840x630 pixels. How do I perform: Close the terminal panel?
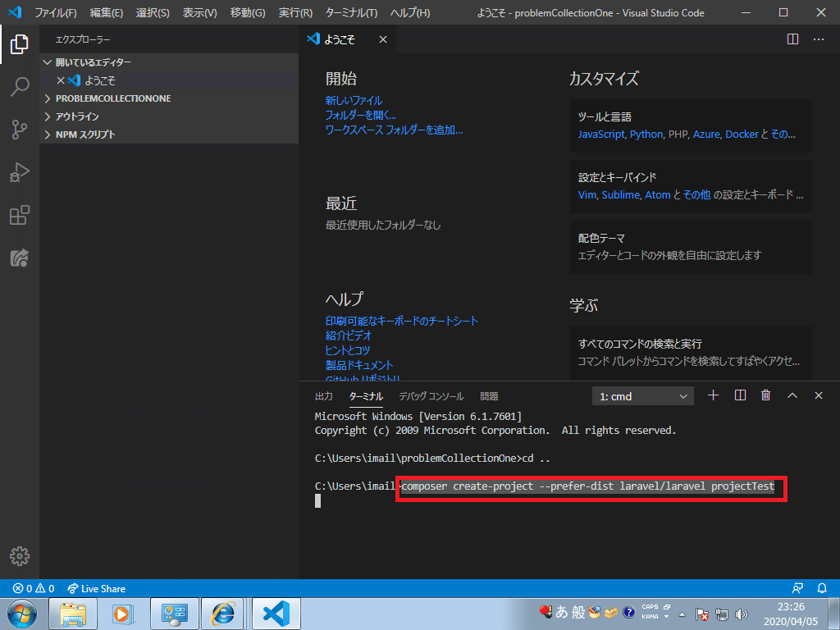pos(819,395)
